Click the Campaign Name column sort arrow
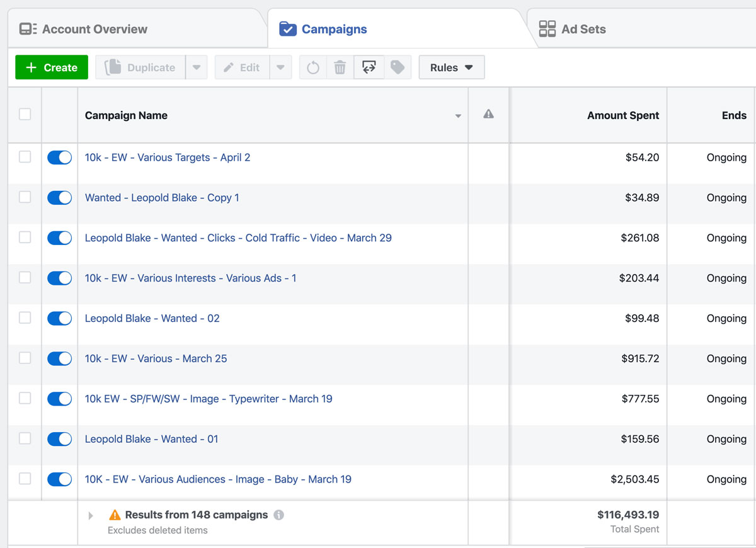The height and width of the screenshot is (548, 756). 458,116
